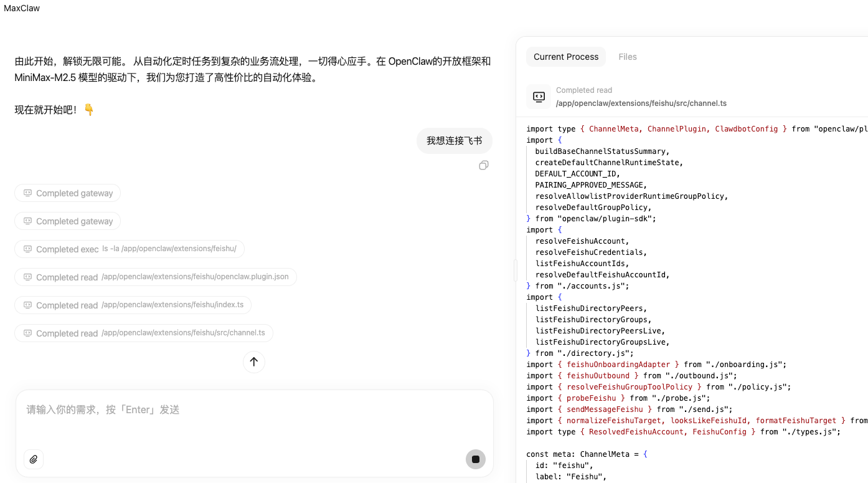Screen dimensions: 868x483
Task: Click the MaxClaw title text
Action: (x=22, y=8)
